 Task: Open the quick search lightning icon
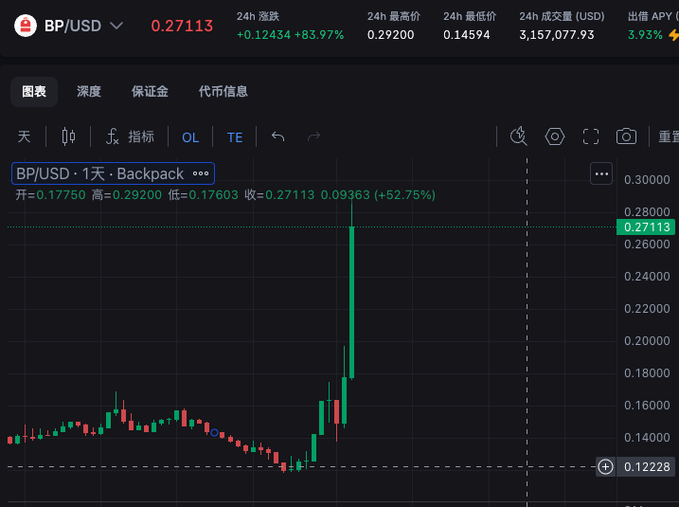518,136
